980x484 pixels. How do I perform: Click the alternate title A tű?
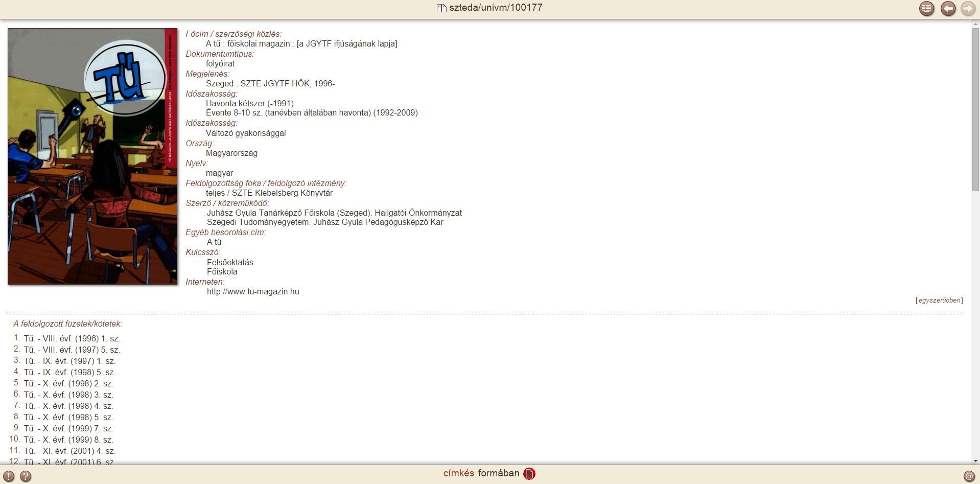[x=214, y=242]
